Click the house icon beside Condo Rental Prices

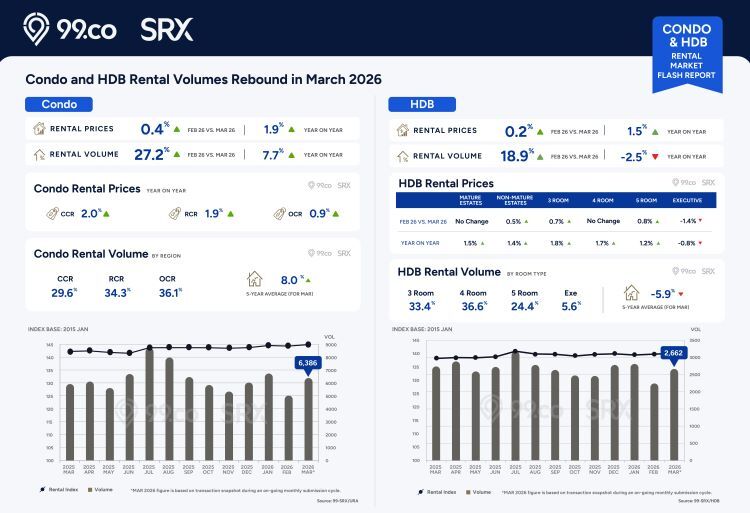pyautogui.click(x=39, y=129)
